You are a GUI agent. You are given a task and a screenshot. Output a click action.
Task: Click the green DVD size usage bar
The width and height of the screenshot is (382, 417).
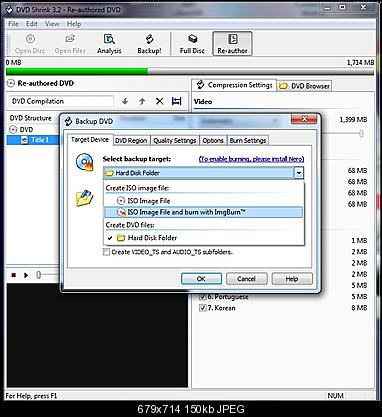point(77,71)
